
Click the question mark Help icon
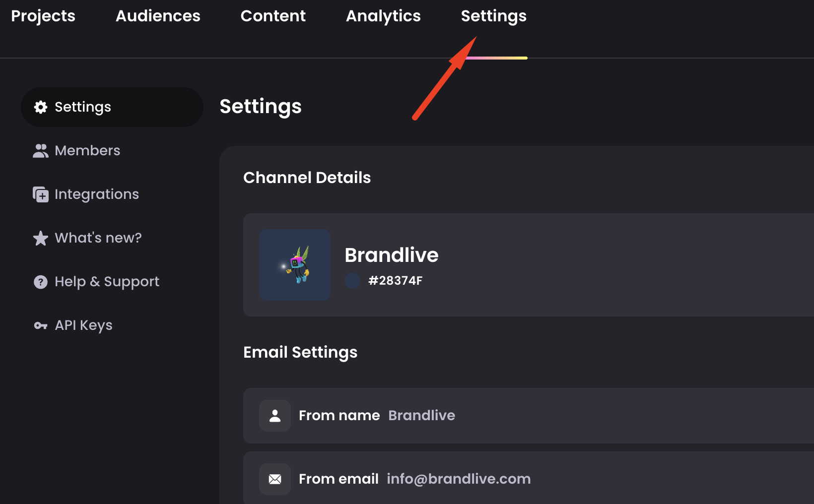[41, 282]
